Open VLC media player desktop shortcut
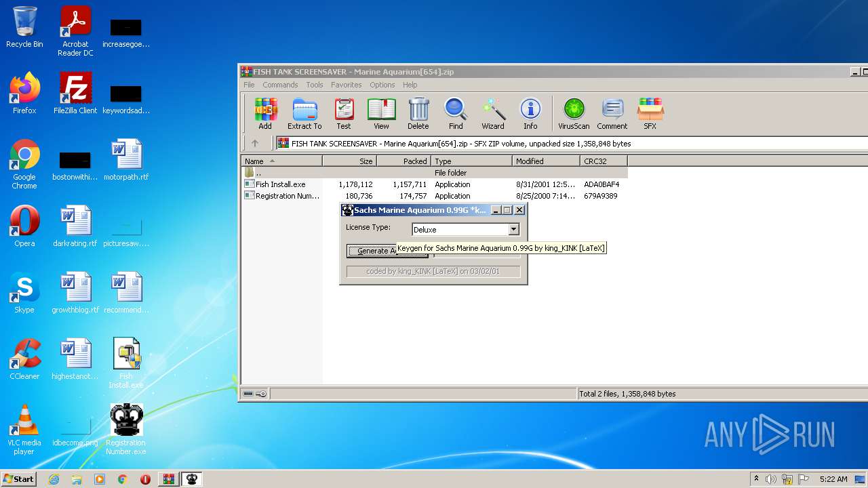 point(24,430)
